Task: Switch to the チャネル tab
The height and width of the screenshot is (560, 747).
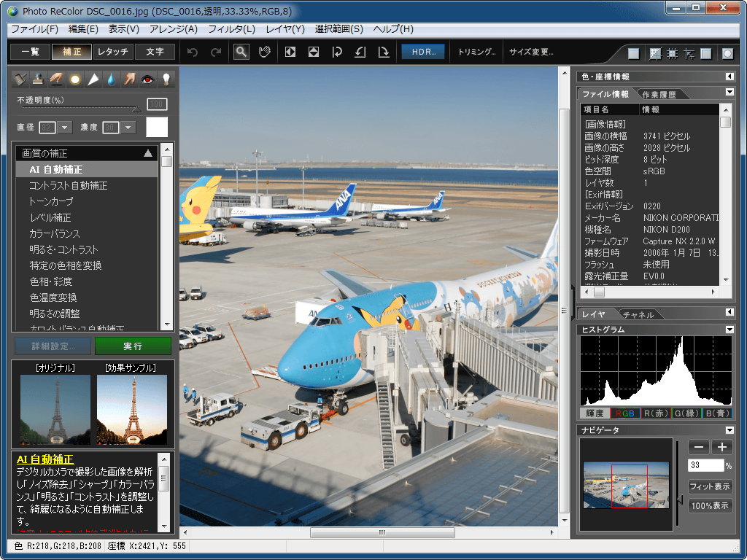Action: [638, 315]
